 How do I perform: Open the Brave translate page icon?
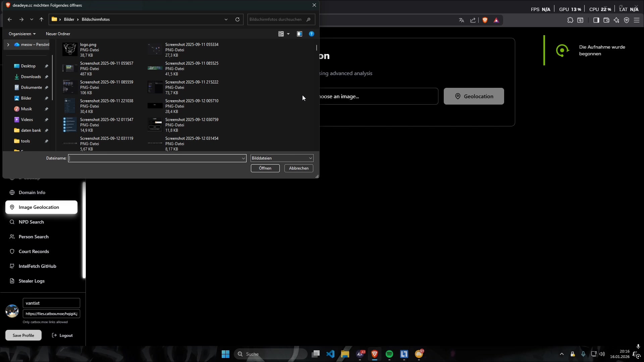point(462,20)
